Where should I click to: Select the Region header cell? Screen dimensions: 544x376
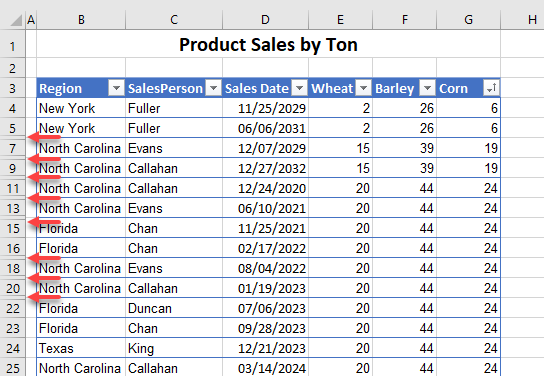tap(81, 88)
